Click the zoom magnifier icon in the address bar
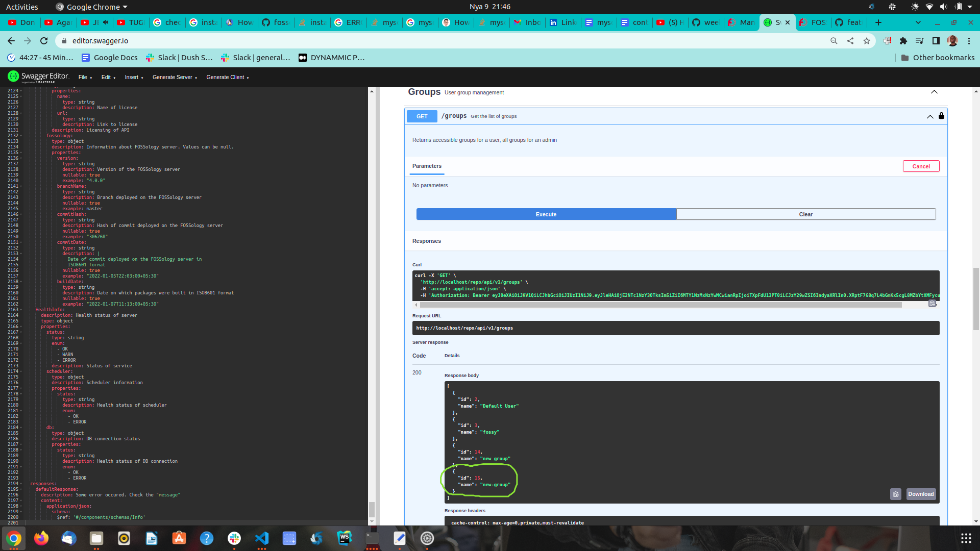Viewport: 980px width, 551px height. (x=834, y=41)
